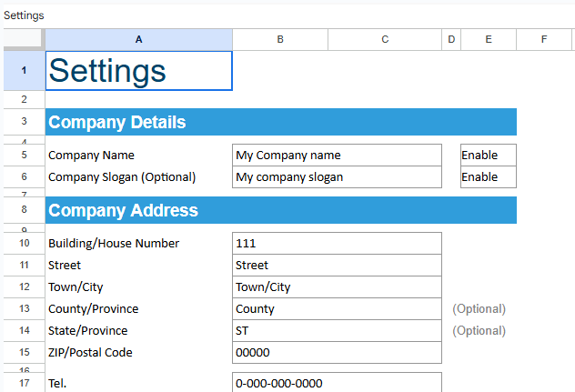Select column B header
575x392 pixels.
click(279, 39)
